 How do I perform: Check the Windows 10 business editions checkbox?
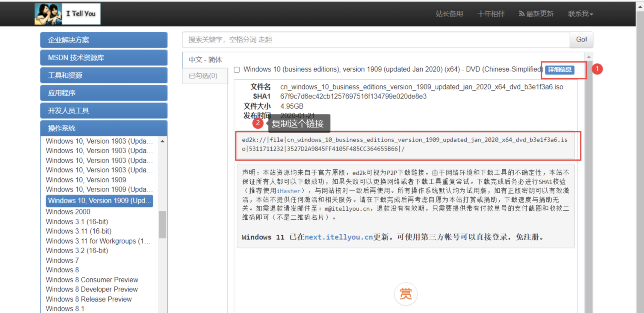pyautogui.click(x=237, y=70)
